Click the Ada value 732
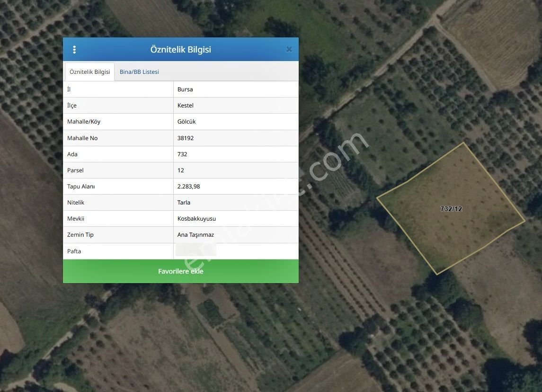This screenshot has height=392, width=542. coord(182,154)
